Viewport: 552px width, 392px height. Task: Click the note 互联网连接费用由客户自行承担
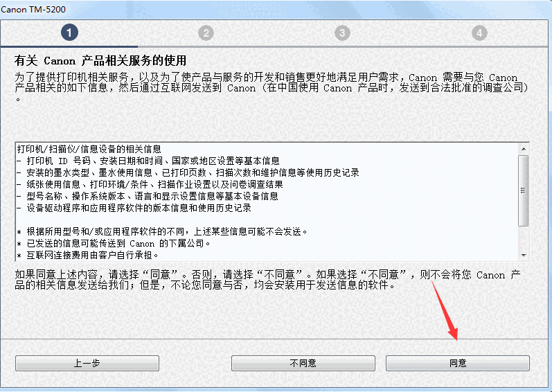pos(88,255)
